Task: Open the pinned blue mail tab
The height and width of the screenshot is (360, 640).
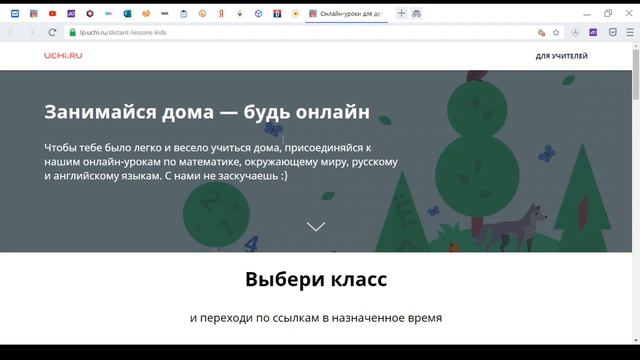Action: click(15, 13)
